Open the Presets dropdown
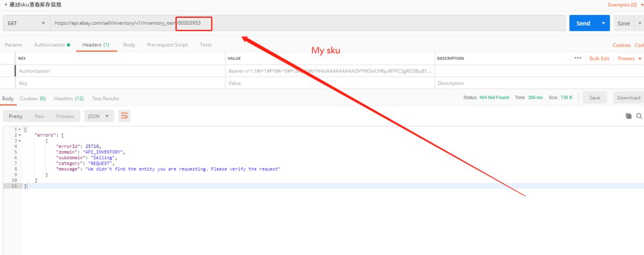This screenshot has width=644, height=255. pyautogui.click(x=629, y=58)
